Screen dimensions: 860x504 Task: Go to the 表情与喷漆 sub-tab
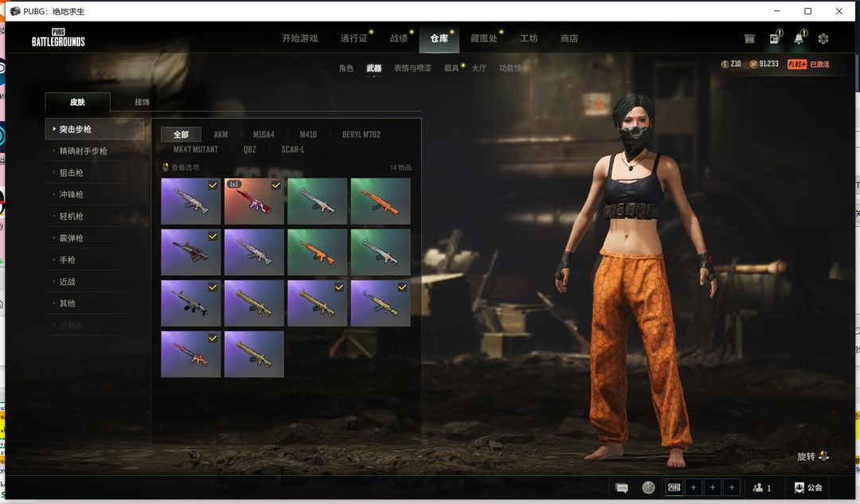click(x=412, y=68)
